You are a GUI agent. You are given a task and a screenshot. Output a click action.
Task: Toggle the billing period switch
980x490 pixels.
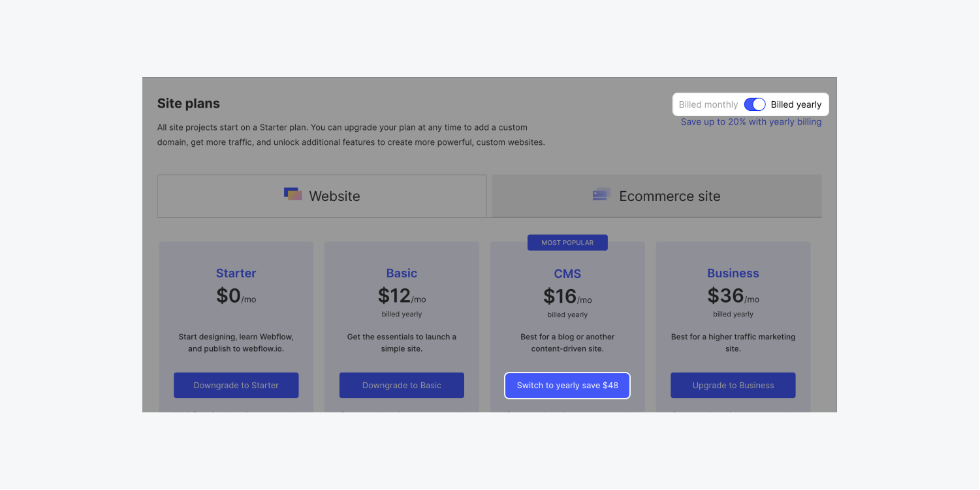754,104
